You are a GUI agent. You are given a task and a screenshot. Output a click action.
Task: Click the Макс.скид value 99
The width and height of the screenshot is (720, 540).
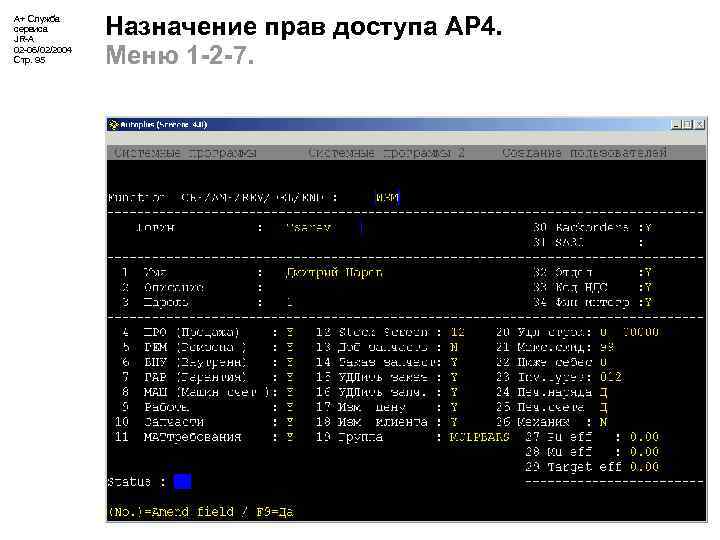pyautogui.click(x=607, y=347)
